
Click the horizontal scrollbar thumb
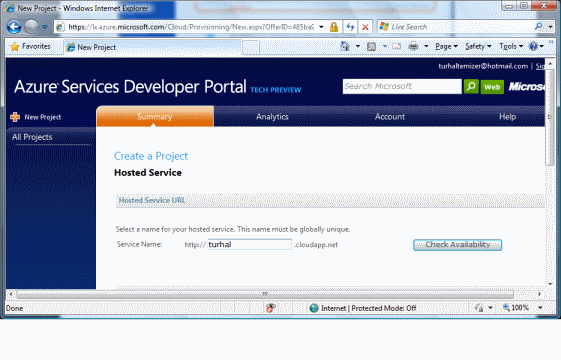coord(265,294)
